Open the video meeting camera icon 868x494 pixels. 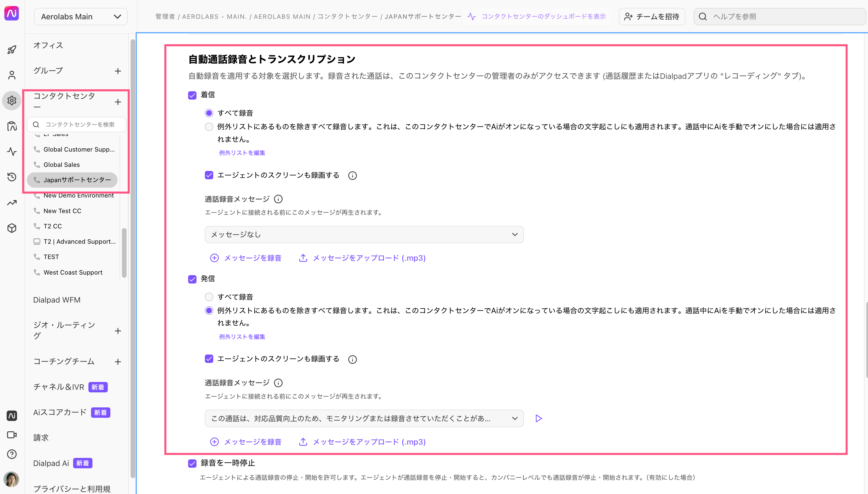tap(12, 435)
